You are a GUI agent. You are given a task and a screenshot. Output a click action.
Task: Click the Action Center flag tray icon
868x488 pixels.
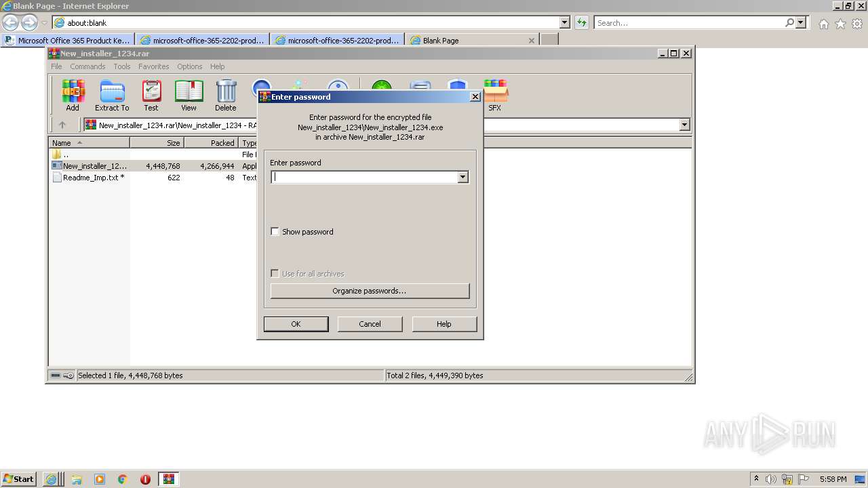803,479
